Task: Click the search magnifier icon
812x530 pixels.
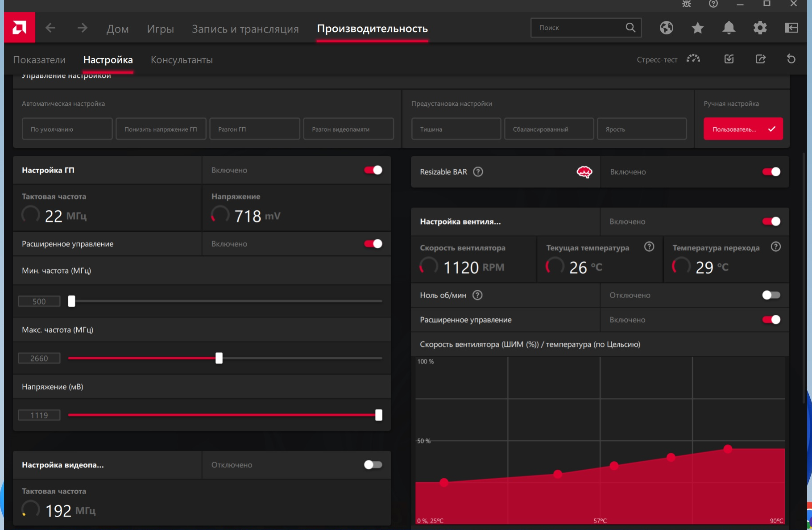Action: click(x=630, y=28)
